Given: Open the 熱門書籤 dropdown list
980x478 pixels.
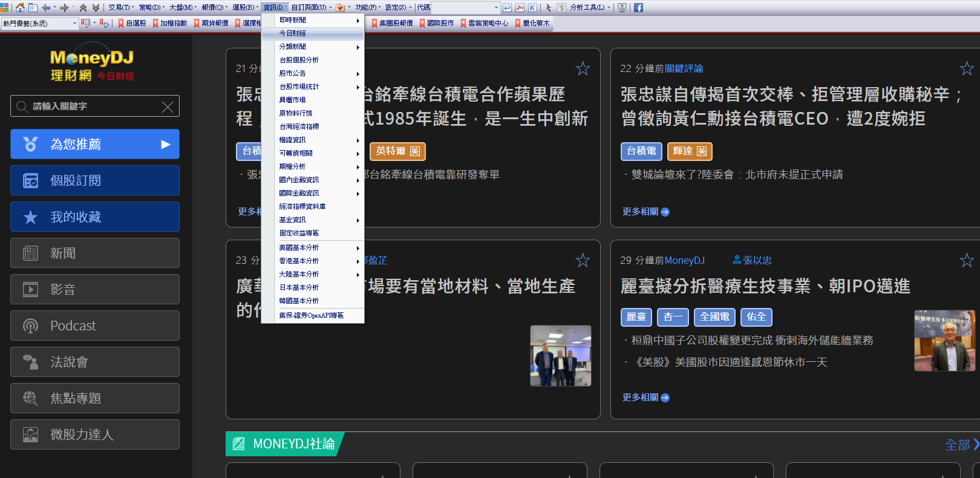Looking at the screenshot, I should pos(74,24).
